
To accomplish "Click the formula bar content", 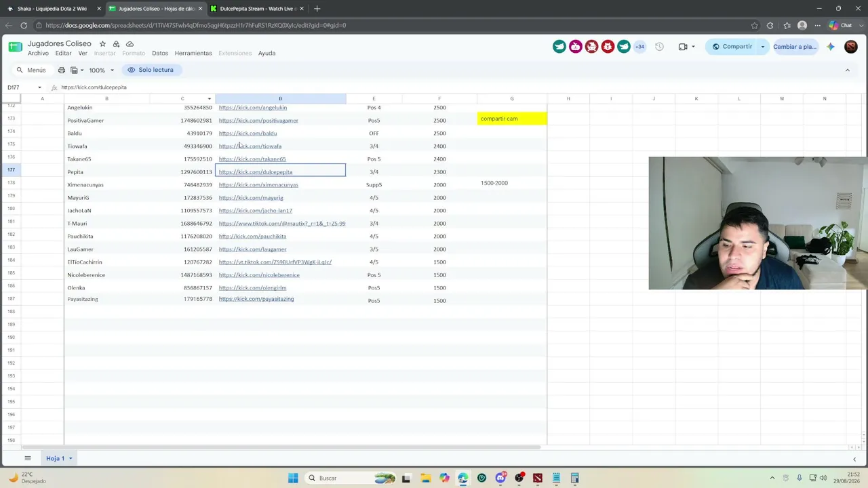I will pos(94,87).
